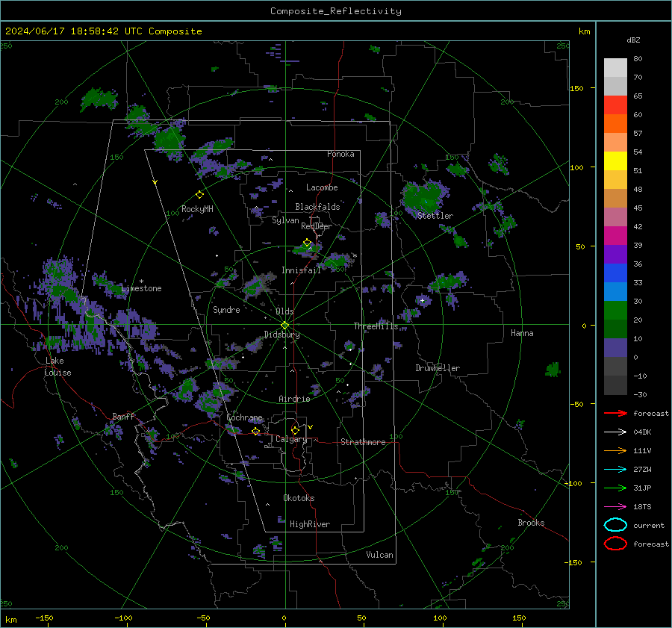This screenshot has width=672, height=628.
Task: Click the Lacombe city label
Action: click(322, 187)
